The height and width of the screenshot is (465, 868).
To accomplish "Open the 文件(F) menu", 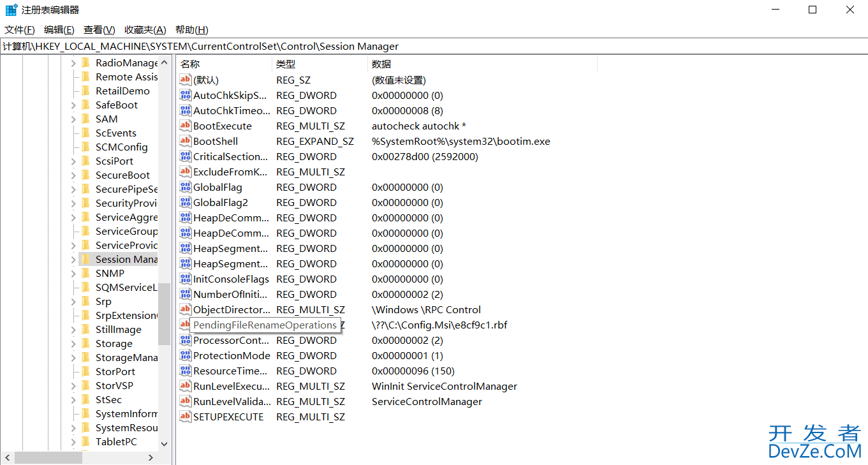I will pyautogui.click(x=20, y=30).
